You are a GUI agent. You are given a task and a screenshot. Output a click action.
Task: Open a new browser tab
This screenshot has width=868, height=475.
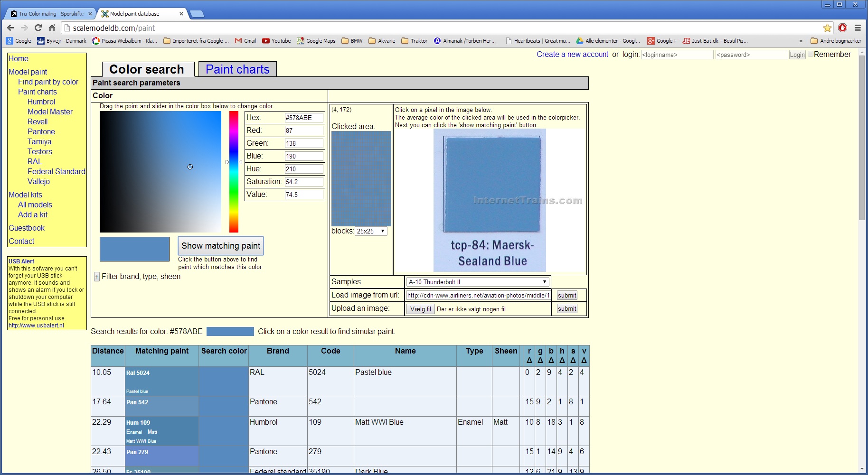click(x=197, y=14)
